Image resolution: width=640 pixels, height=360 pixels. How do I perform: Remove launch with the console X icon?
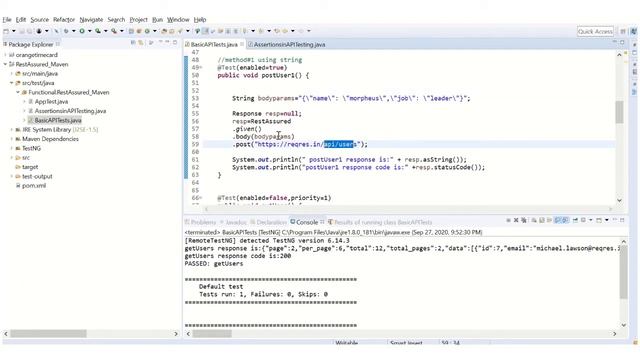click(x=516, y=220)
